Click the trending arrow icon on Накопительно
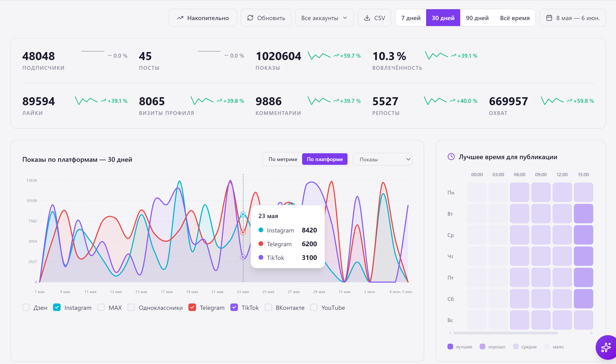 pyautogui.click(x=180, y=18)
